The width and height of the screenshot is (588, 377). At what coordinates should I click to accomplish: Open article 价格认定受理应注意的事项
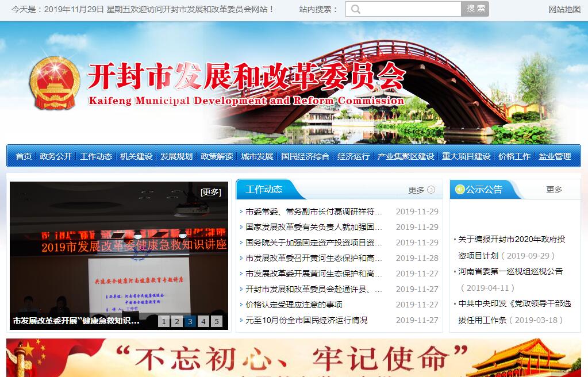[x=294, y=305]
